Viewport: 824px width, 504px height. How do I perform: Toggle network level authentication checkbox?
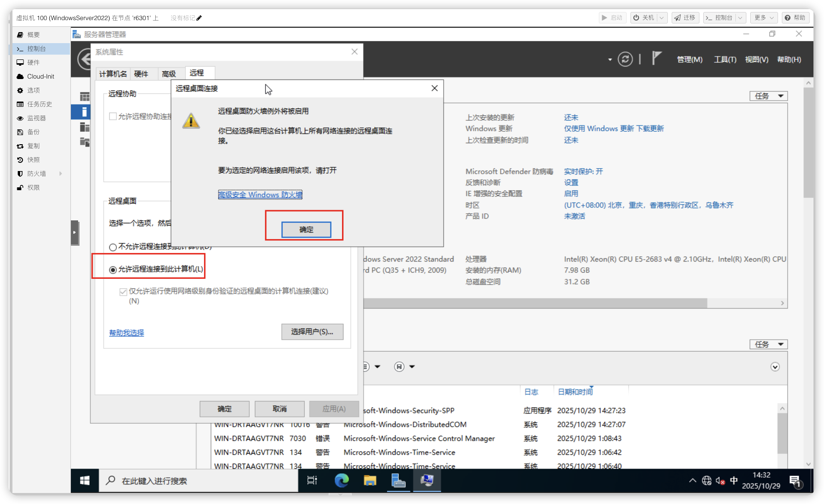124,292
